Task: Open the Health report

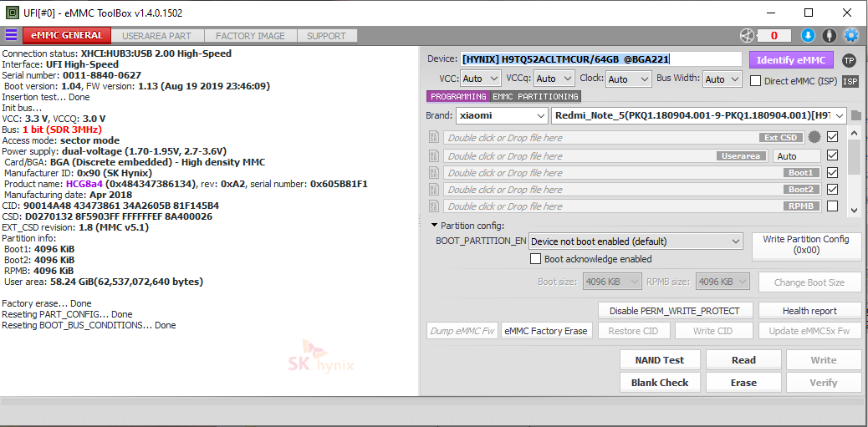Action: point(809,311)
